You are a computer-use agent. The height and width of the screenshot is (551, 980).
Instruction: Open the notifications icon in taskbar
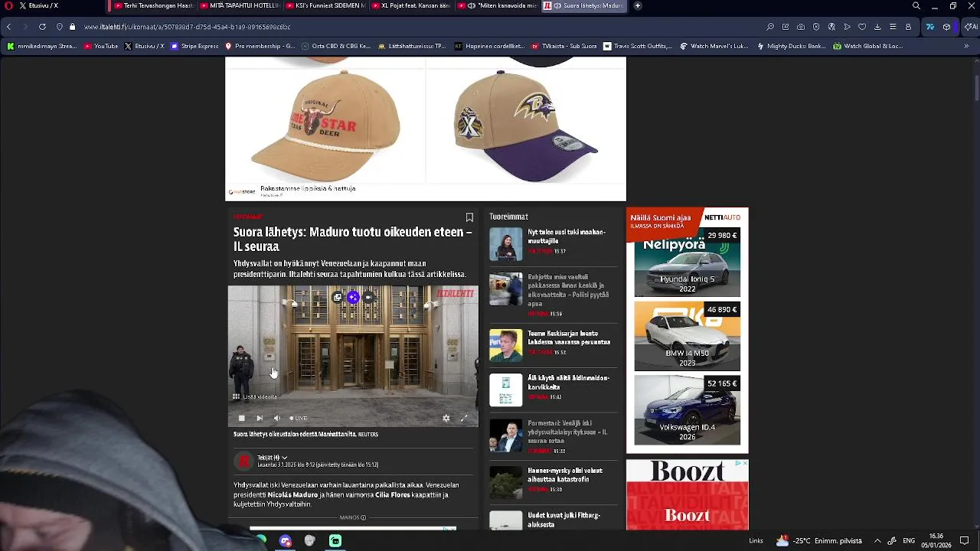click(965, 541)
